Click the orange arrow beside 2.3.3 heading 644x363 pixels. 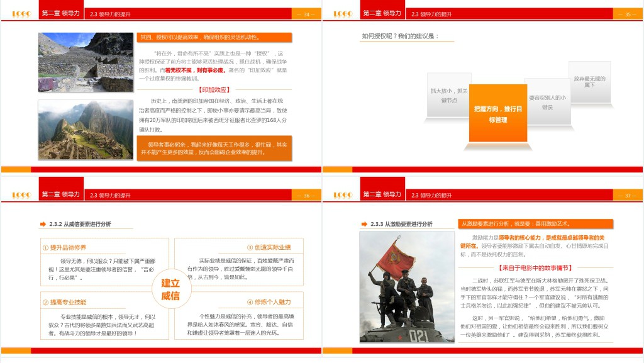[364, 224]
